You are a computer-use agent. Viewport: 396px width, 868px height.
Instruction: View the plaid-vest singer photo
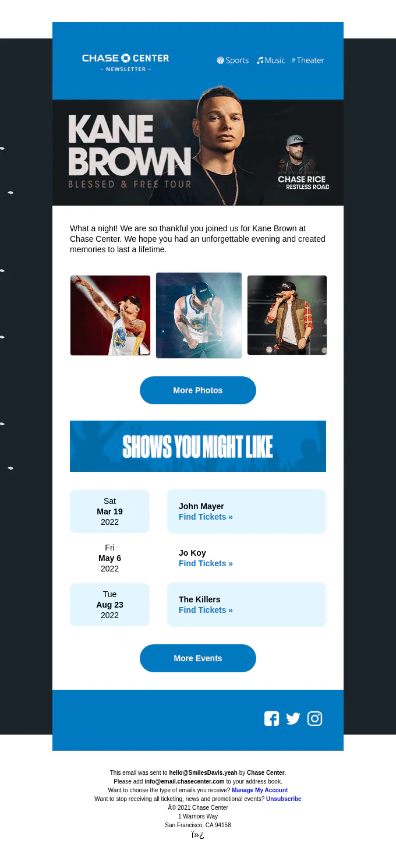point(287,315)
